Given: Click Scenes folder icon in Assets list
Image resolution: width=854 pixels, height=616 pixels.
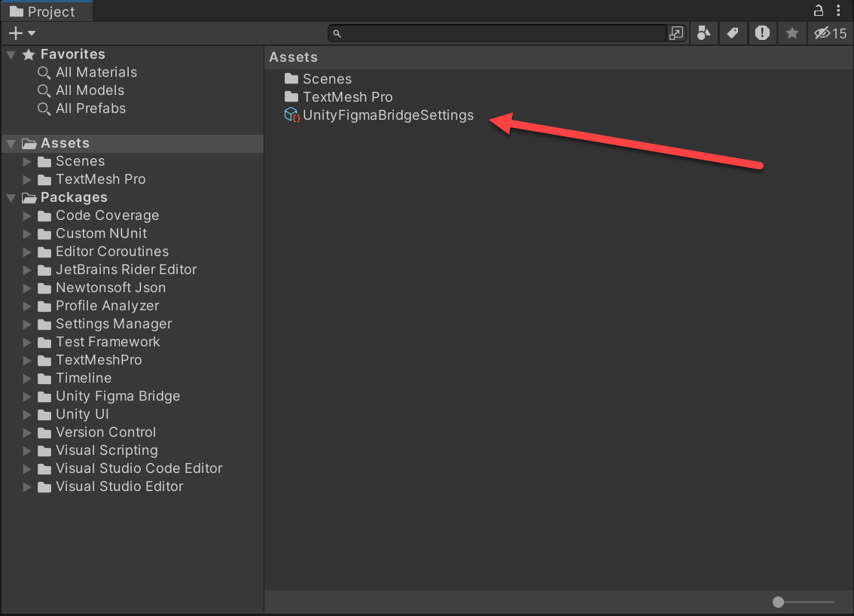Looking at the screenshot, I should [291, 79].
